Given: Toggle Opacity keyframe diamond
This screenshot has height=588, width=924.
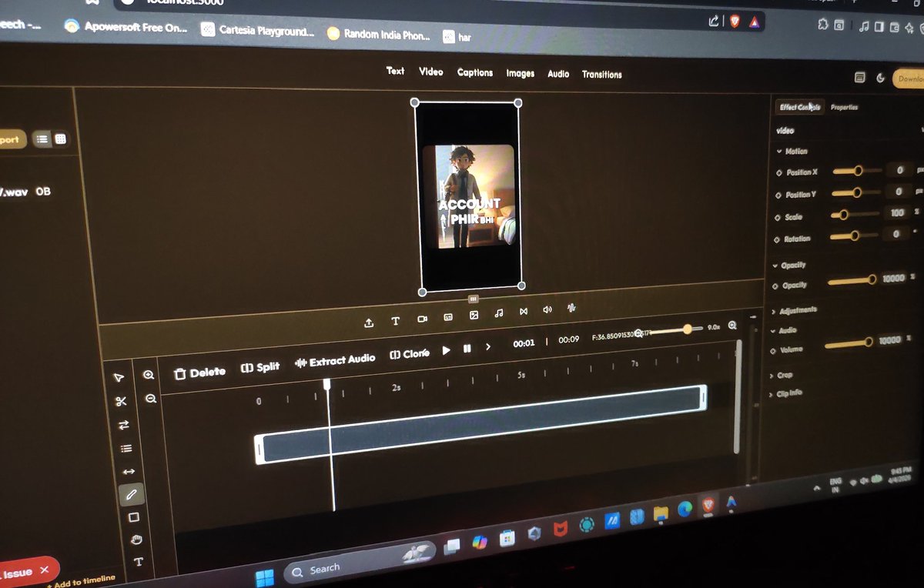Looking at the screenshot, I should click(x=775, y=286).
